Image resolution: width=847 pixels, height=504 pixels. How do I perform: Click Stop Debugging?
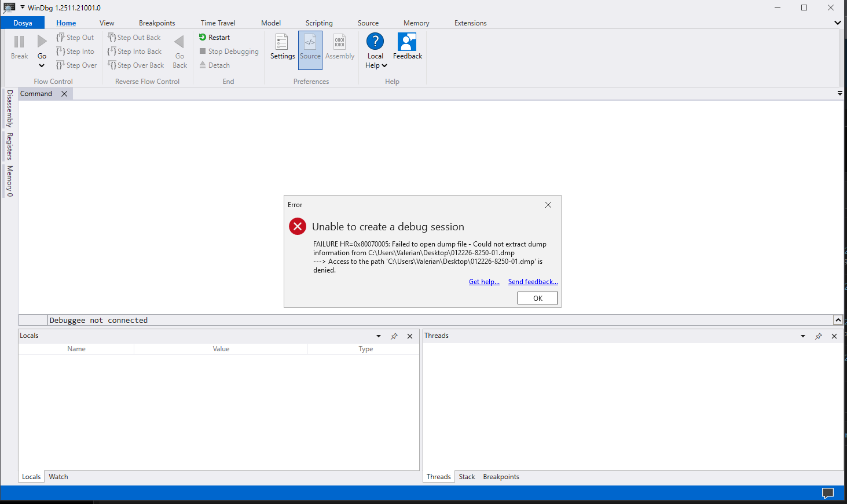(229, 51)
